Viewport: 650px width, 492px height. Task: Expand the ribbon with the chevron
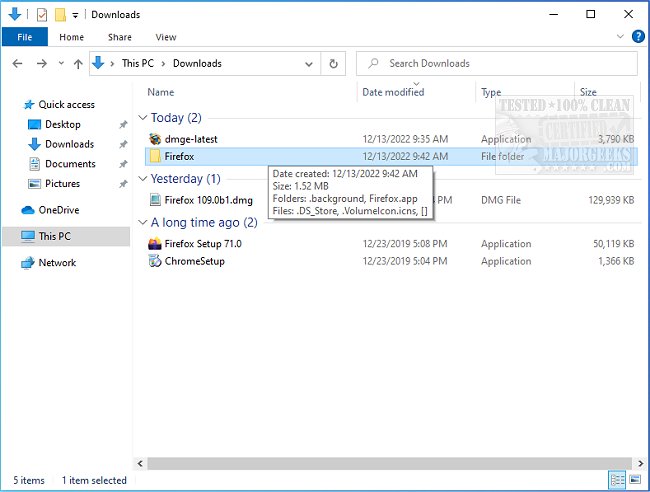point(620,36)
